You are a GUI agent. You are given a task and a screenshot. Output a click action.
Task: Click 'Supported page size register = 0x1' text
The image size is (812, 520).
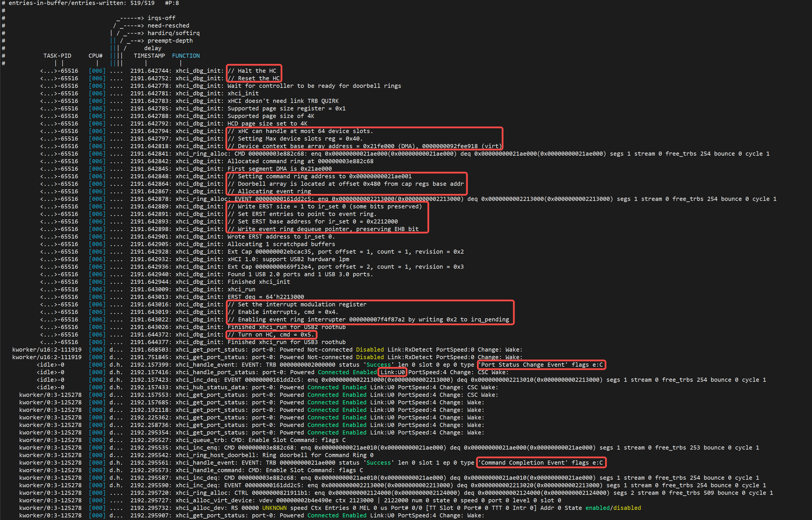point(286,108)
